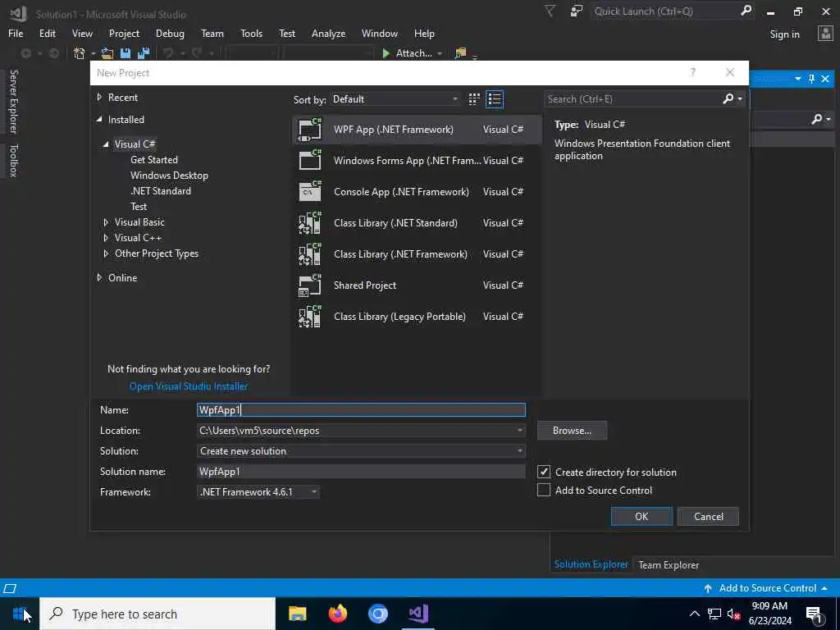Collapse the Visual C# tree node
The height and width of the screenshot is (630, 840).
coord(106,144)
